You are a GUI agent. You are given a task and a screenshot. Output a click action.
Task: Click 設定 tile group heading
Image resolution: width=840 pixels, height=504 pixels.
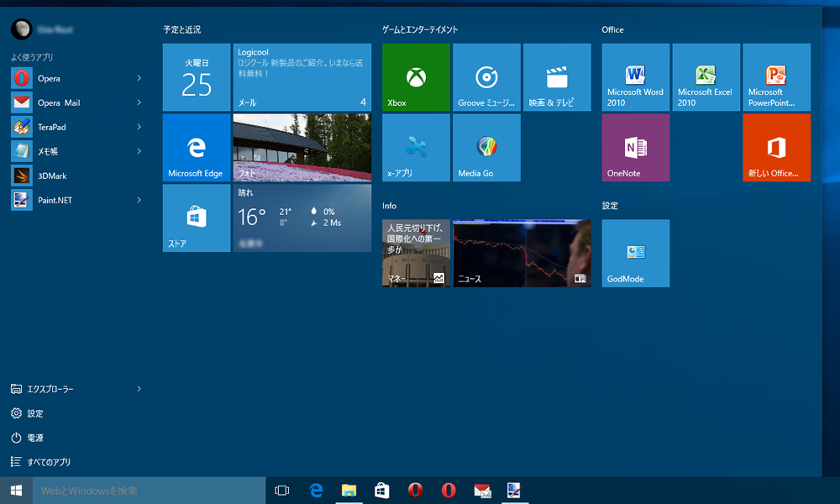(x=610, y=206)
